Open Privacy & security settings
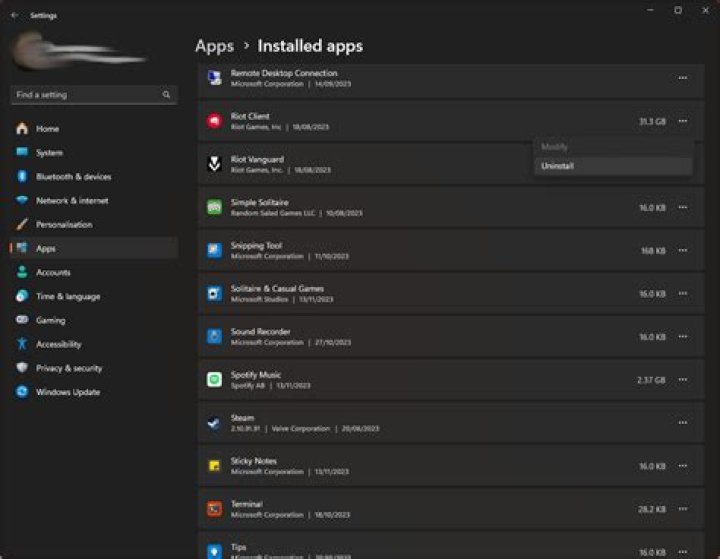Image resolution: width=720 pixels, height=559 pixels. coord(94,368)
